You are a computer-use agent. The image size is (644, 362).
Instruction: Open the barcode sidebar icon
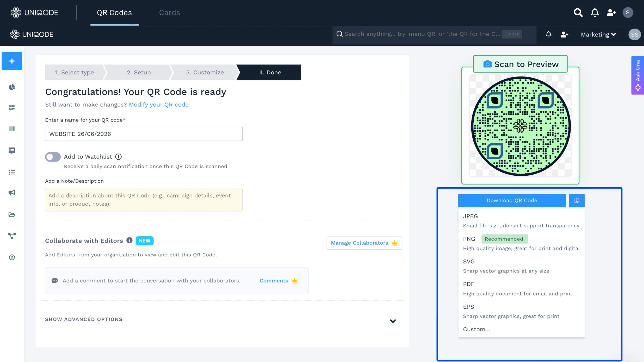pos(12,129)
